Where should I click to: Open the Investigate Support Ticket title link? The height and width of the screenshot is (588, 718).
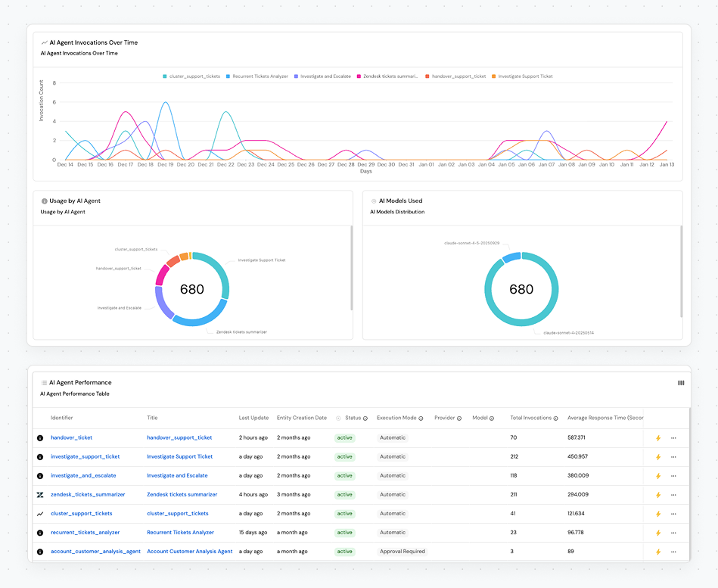(x=179, y=456)
